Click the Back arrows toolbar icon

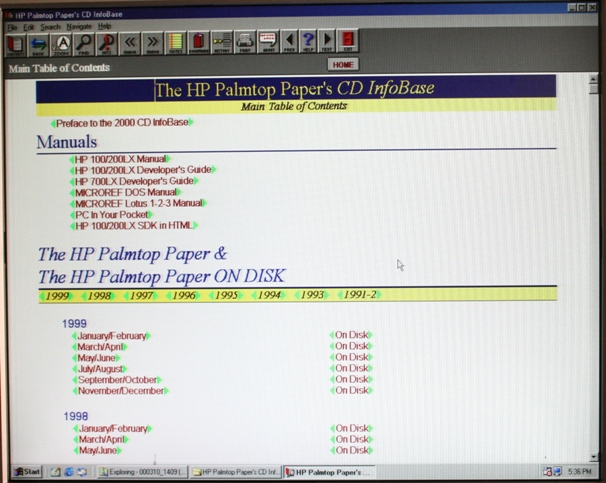(x=38, y=44)
